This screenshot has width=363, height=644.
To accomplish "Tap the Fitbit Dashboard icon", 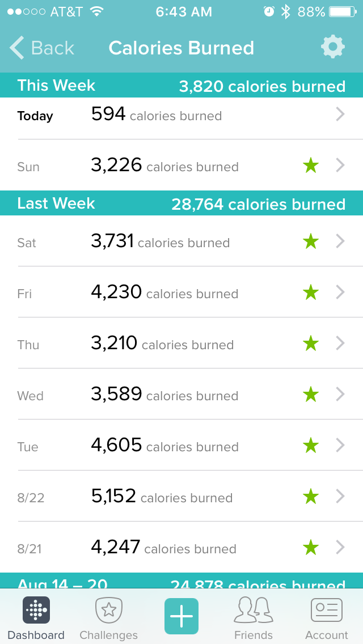I will pyautogui.click(x=36, y=610).
